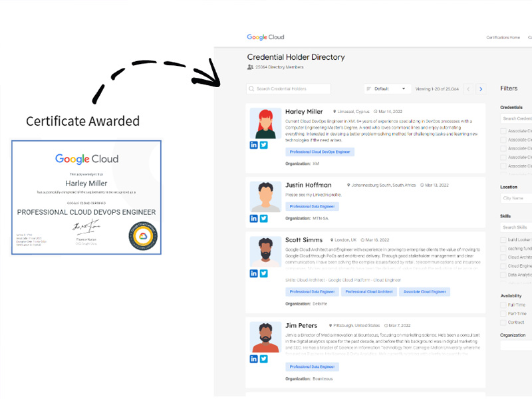
Task: Click Harley Miller's avatar picture
Action: tap(265, 124)
